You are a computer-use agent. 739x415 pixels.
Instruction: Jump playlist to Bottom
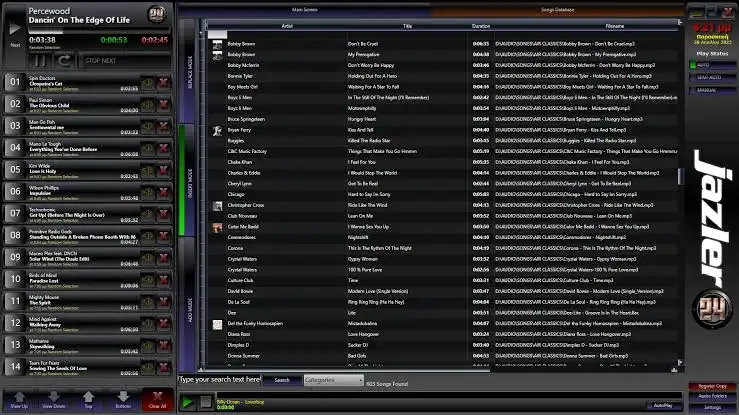click(123, 399)
